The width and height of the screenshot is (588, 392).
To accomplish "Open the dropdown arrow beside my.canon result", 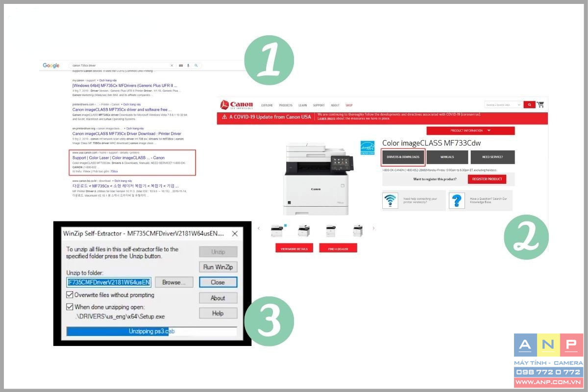I will [98, 80].
